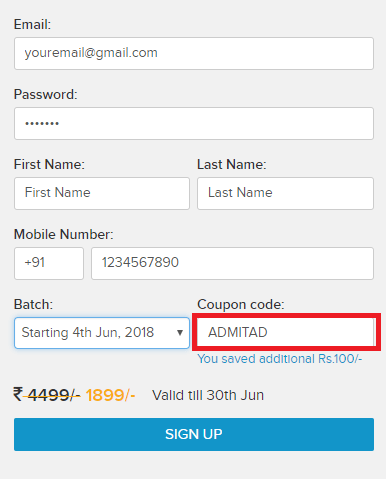The width and height of the screenshot is (386, 479).
Task: Focus the Password input box
Action: [194, 123]
